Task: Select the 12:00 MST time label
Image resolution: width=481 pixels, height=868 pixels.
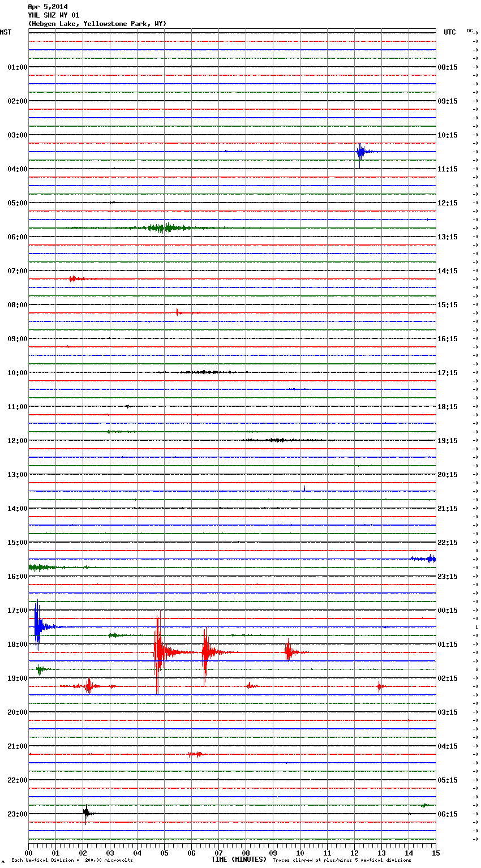Action: coord(18,441)
